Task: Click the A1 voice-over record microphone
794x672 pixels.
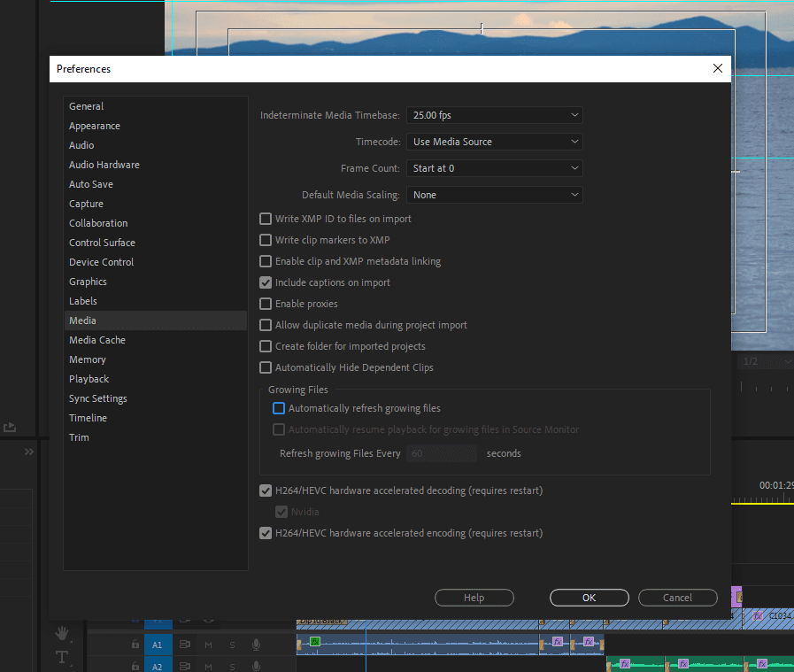Action: click(x=256, y=645)
